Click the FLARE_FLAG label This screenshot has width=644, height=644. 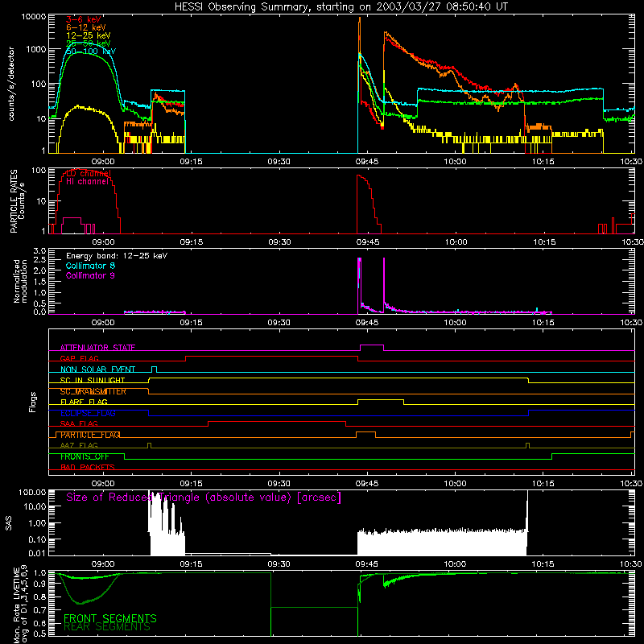(84, 402)
